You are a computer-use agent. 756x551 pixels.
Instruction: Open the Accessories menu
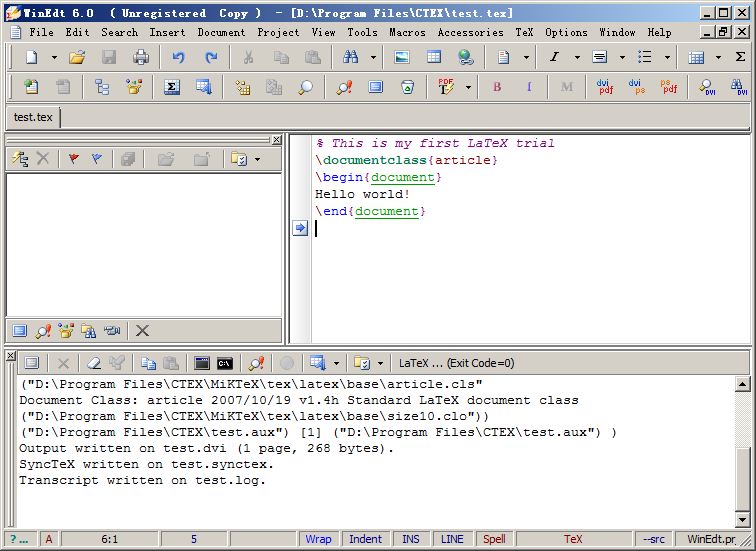[471, 32]
